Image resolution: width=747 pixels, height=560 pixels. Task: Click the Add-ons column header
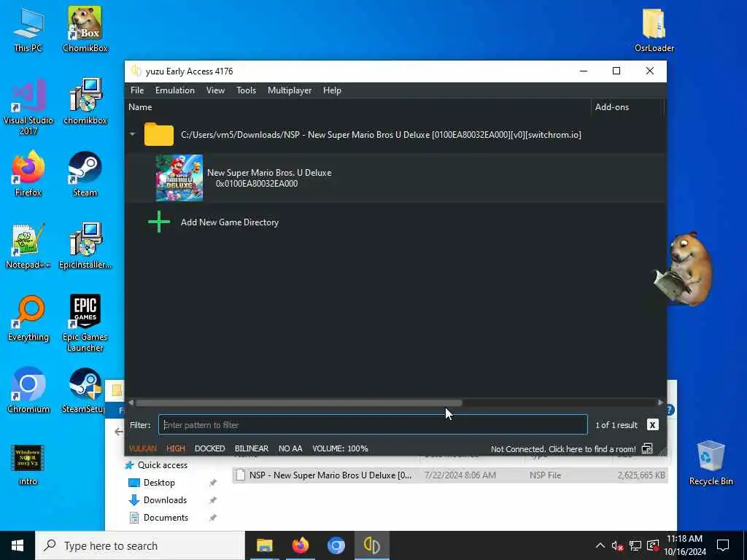point(612,107)
